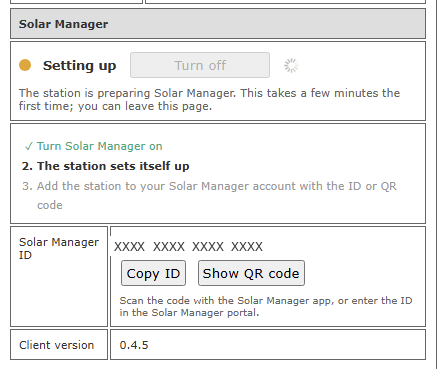Image resolution: width=447 pixels, height=369 pixels.
Task: Select step 2 The station sets itself up
Action: coord(105,166)
